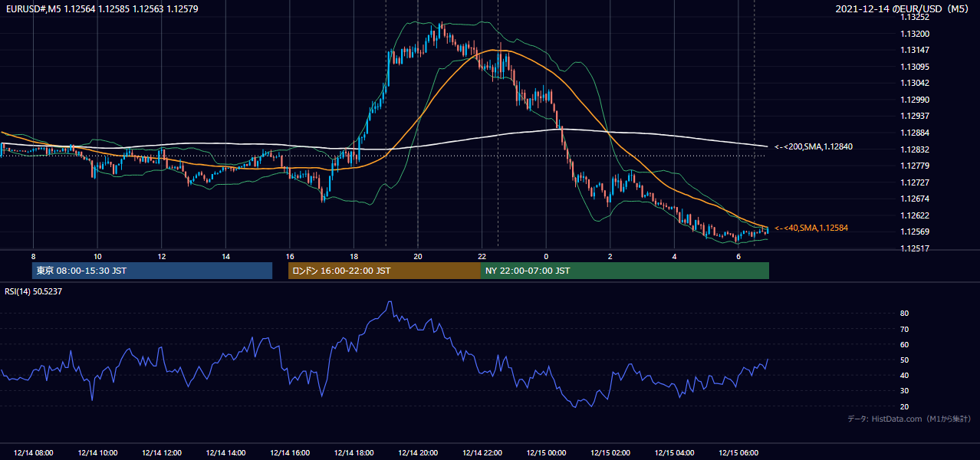Click price axis value 1.12990
The width and height of the screenshot is (980, 460).
point(916,100)
